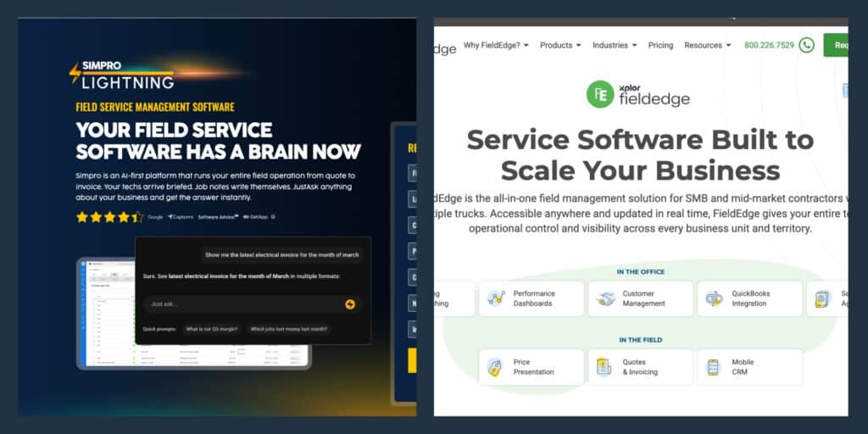The height and width of the screenshot is (434, 868).
Task: Click the Customer Management handshake icon
Action: [605, 299]
